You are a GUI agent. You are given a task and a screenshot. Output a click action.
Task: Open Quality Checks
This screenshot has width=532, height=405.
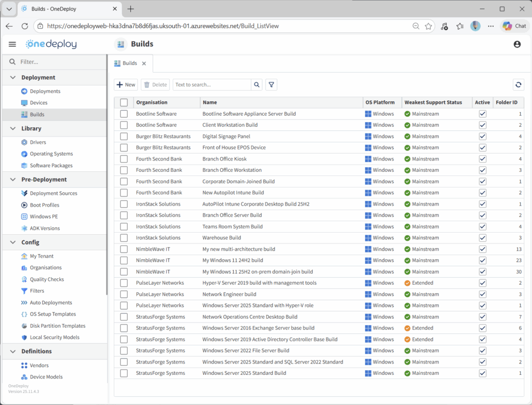(x=46, y=279)
